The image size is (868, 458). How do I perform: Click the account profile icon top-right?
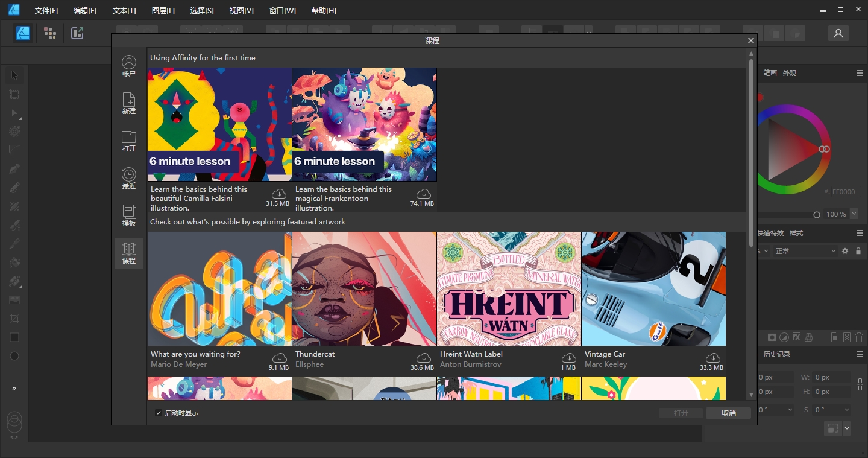838,33
